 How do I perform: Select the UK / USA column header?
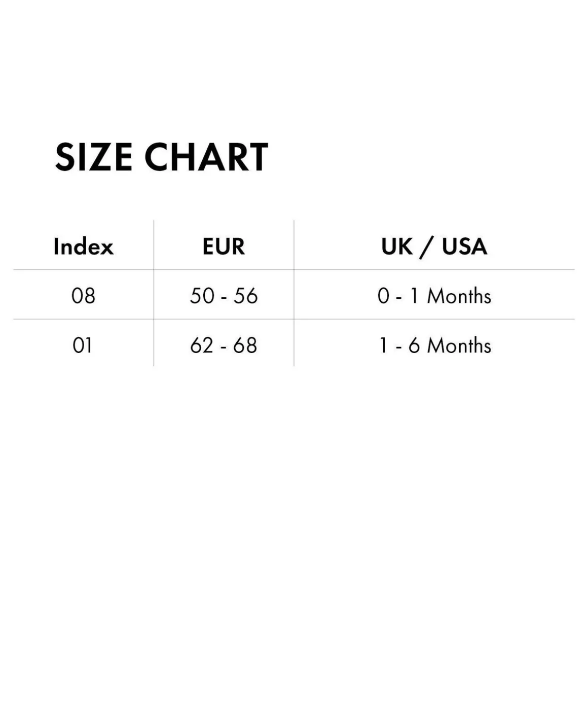click(434, 247)
